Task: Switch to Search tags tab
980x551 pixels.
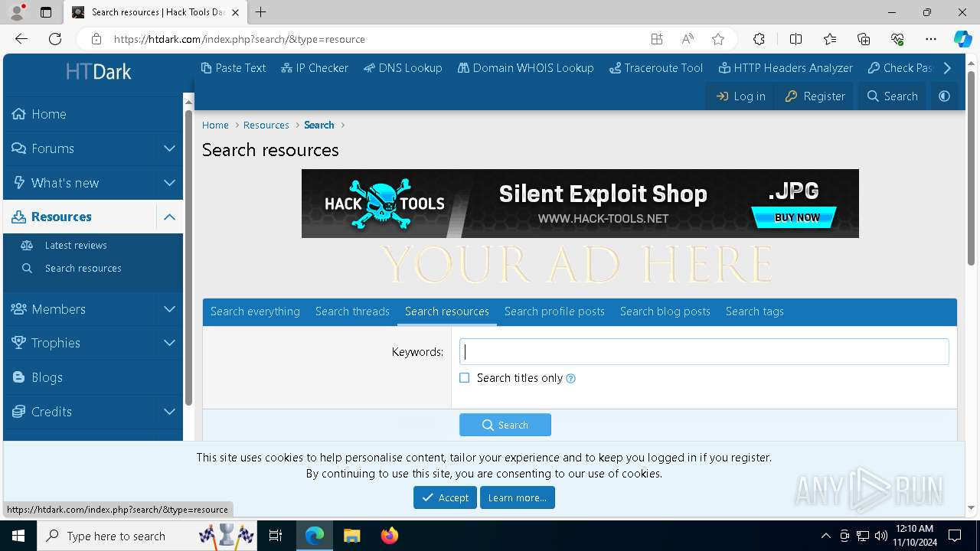Action: 754,311
